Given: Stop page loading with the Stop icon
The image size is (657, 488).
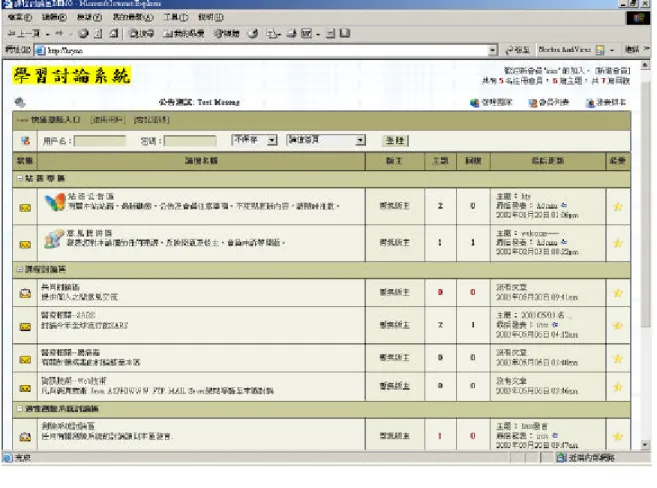Looking at the screenshot, I should pos(83,34).
